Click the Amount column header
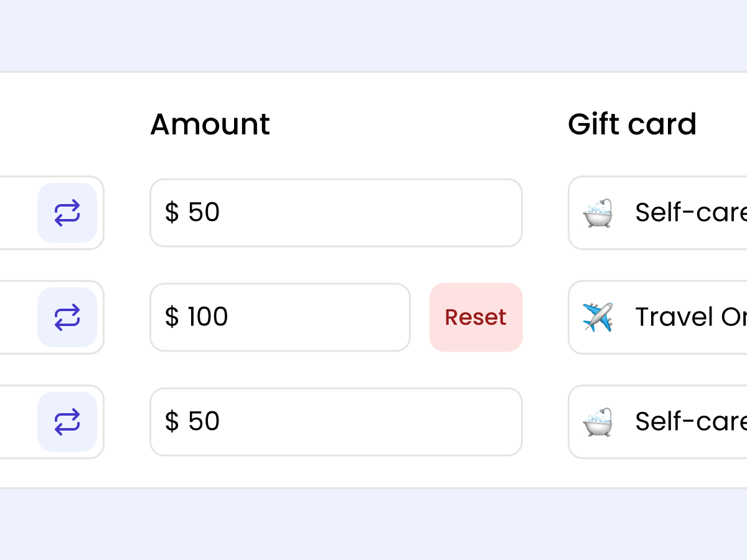Image resolution: width=747 pixels, height=560 pixels. (210, 124)
